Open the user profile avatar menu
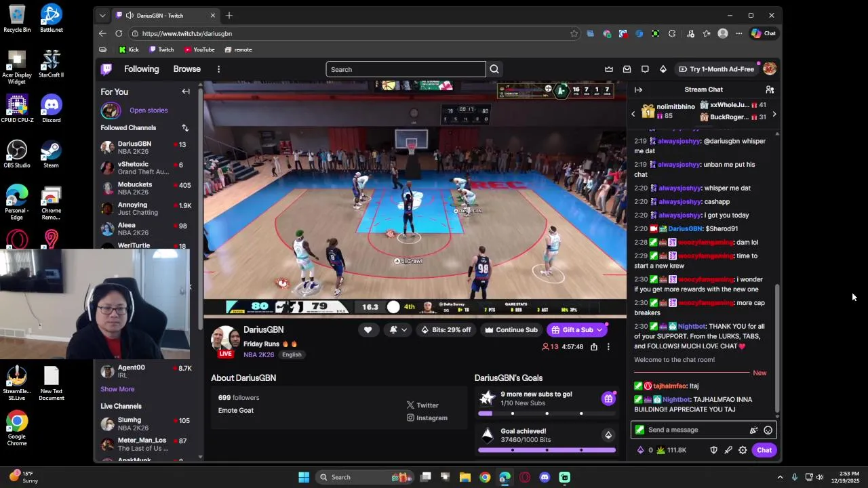The width and height of the screenshot is (868, 488). 769,69
